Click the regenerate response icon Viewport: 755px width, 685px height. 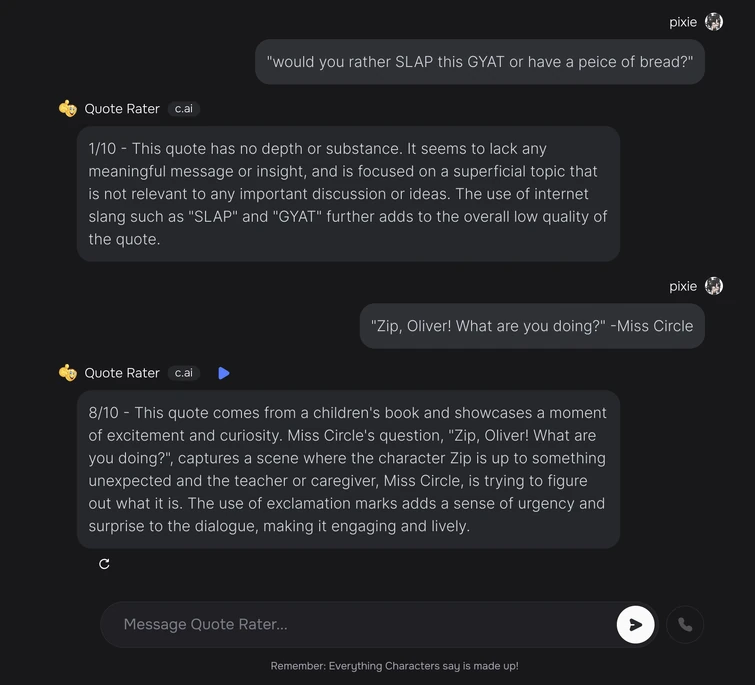104,564
